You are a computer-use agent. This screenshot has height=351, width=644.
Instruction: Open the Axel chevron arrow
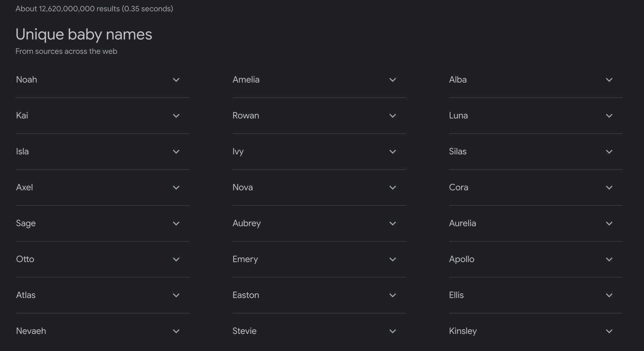176,188
